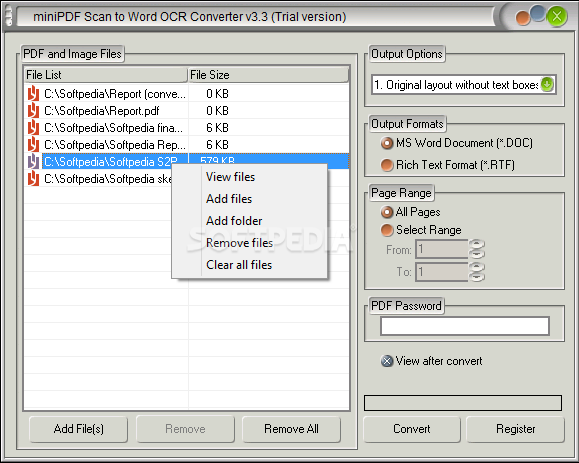The width and height of the screenshot is (579, 463).
Task: Choose View files from context menu
Action: pyautogui.click(x=230, y=177)
